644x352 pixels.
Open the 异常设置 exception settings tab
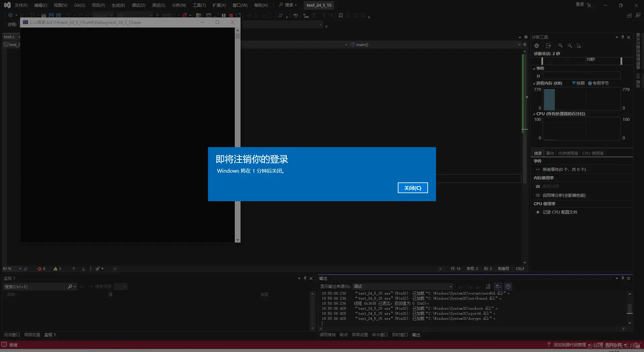pos(360,335)
